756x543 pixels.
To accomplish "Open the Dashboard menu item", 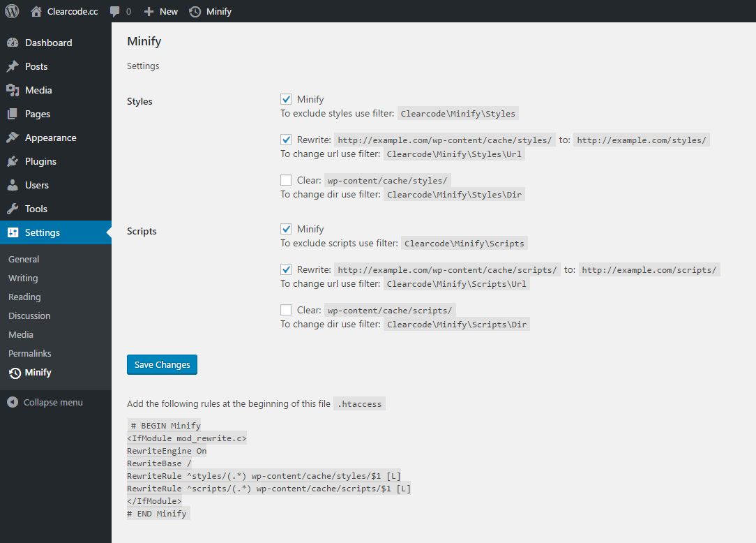I will pyautogui.click(x=56, y=43).
